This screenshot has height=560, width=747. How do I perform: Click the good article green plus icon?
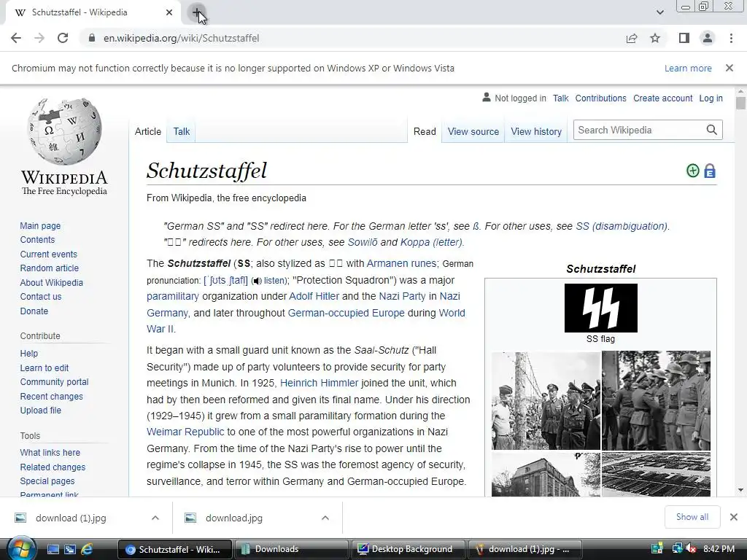point(693,171)
